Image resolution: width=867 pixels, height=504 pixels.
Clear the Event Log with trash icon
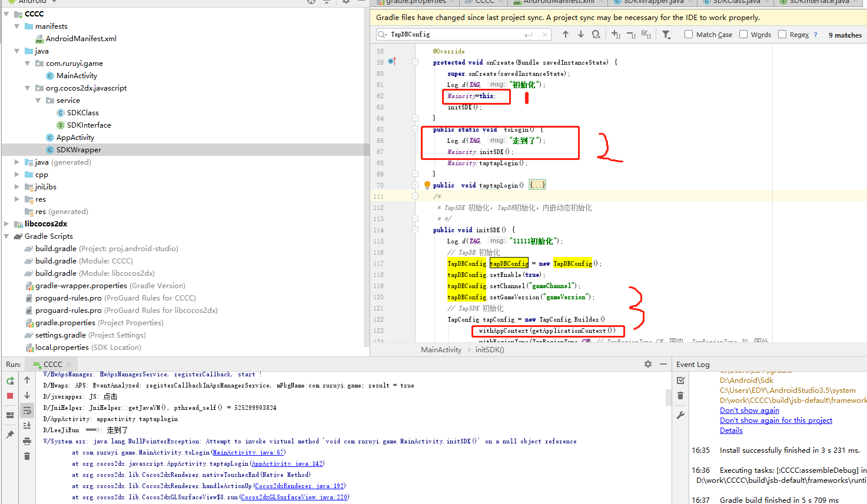tap(680, 396)
